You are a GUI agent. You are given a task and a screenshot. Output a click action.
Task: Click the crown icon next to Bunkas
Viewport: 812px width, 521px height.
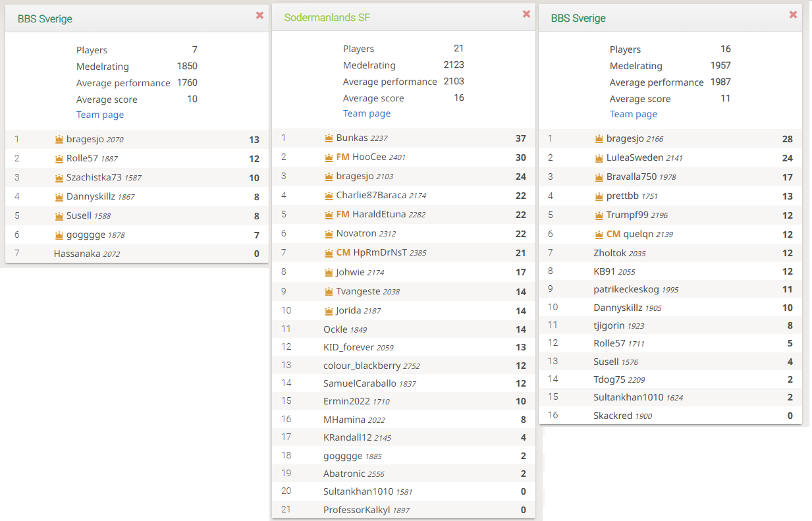point(329,138)
